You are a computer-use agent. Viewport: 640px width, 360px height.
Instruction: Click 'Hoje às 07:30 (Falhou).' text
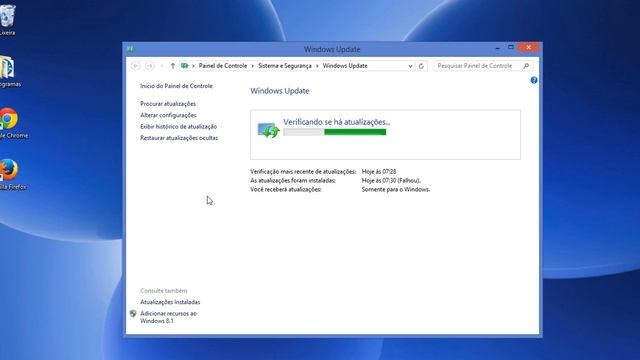[391, 181]
